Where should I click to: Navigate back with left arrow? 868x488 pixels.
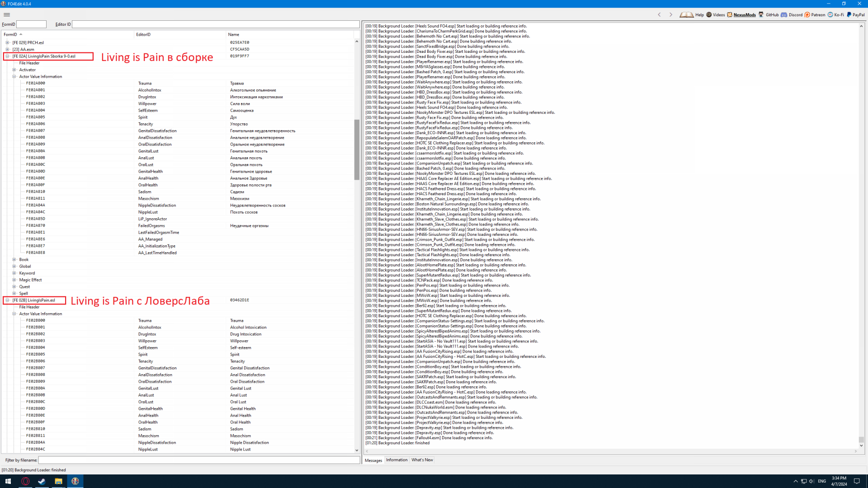pyautogui.click(x=659, y=14)
